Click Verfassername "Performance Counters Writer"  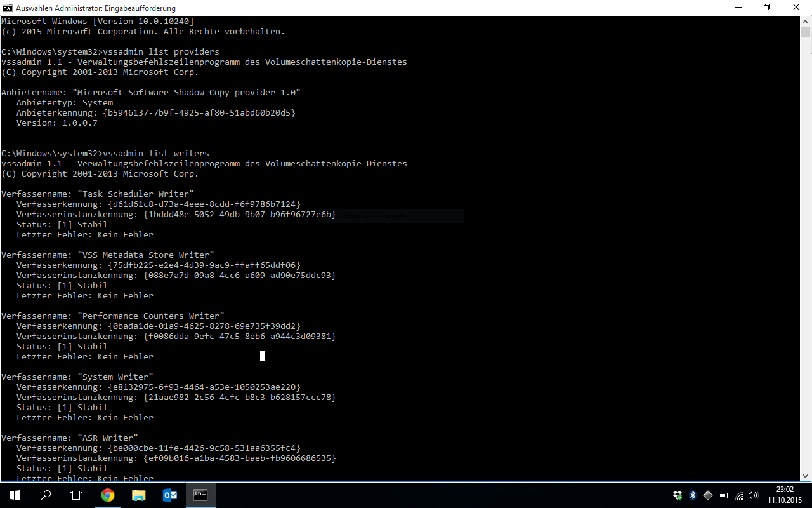coord(113,316)
